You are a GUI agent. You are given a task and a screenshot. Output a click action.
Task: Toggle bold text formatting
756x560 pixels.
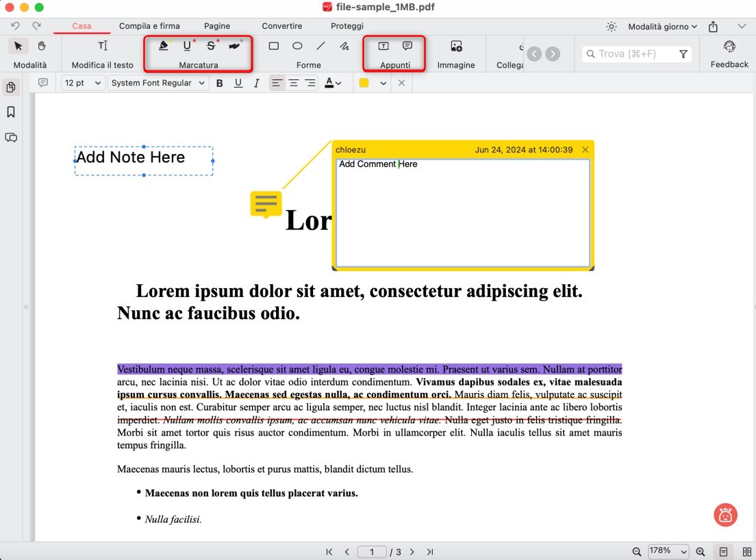click(219, 83)
